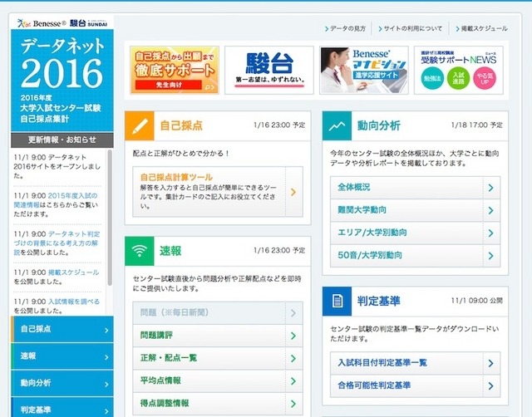
Task: Open 自己採点 in the left sidebar
Action: coord(62,329)
